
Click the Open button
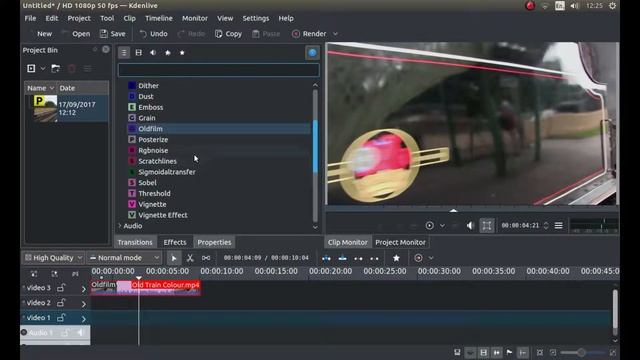pyautogui.click(x=76, y=34)
